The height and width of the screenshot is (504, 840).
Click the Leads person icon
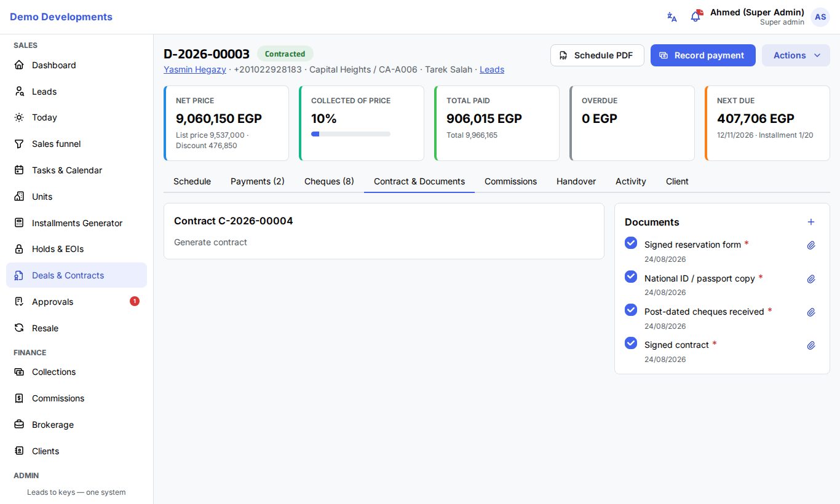[x=19, y=92]
